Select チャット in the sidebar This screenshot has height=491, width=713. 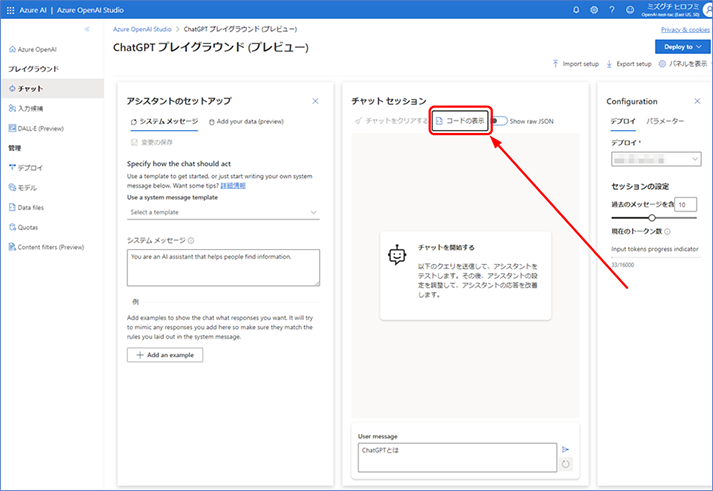53,88
